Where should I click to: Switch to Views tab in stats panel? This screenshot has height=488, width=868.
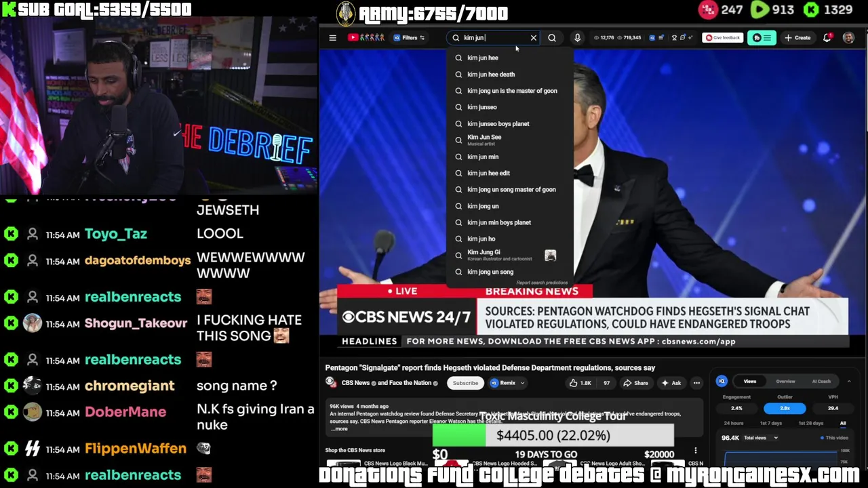pyautogui.click(x=750, y=382)
